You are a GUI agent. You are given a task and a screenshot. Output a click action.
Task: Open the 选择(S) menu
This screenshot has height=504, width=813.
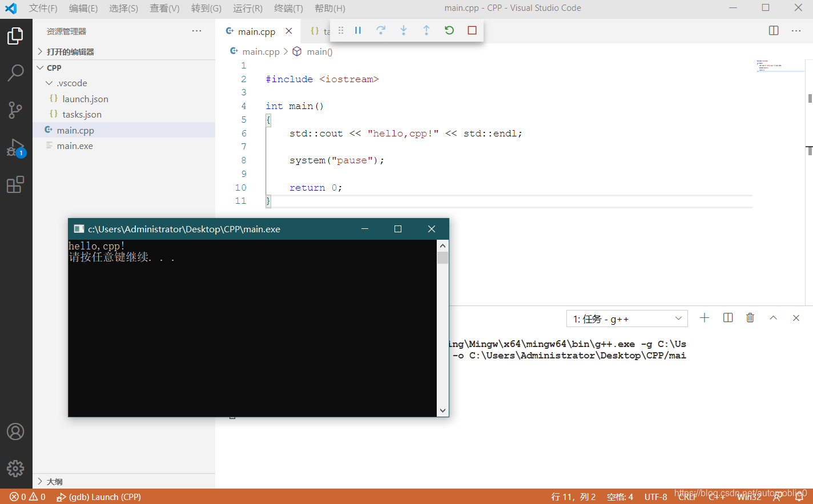click(x=124, y=8)
